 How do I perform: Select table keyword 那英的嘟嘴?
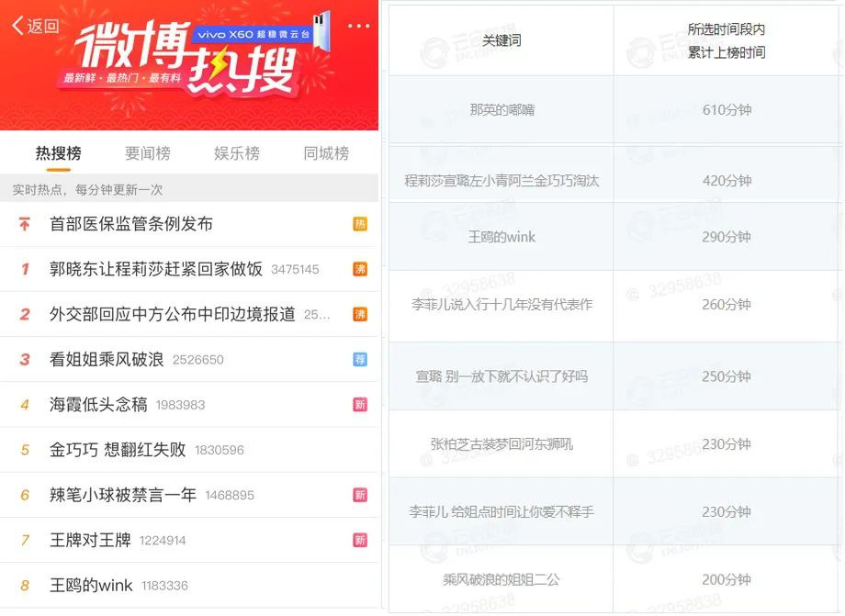click(x=501, y=110)
